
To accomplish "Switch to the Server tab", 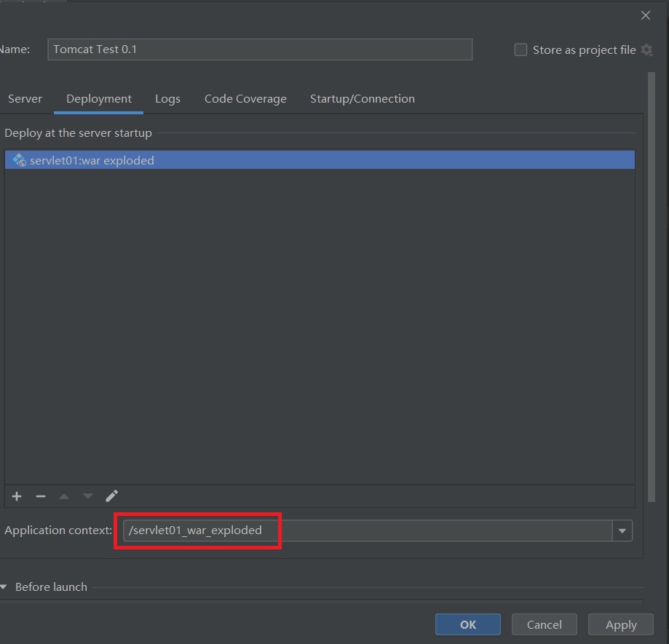I will 25,99.
